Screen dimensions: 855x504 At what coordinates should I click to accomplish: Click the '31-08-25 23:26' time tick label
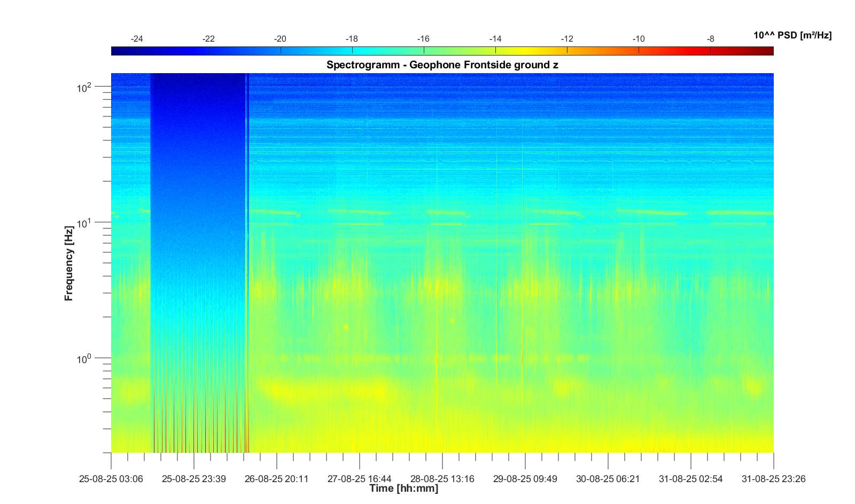[x=773, y=479]
